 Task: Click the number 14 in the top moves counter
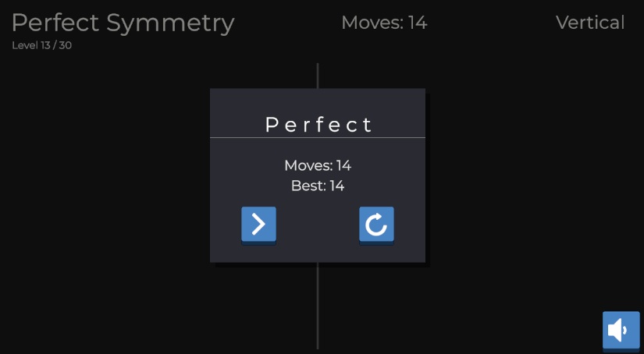(x=418, y=23)
